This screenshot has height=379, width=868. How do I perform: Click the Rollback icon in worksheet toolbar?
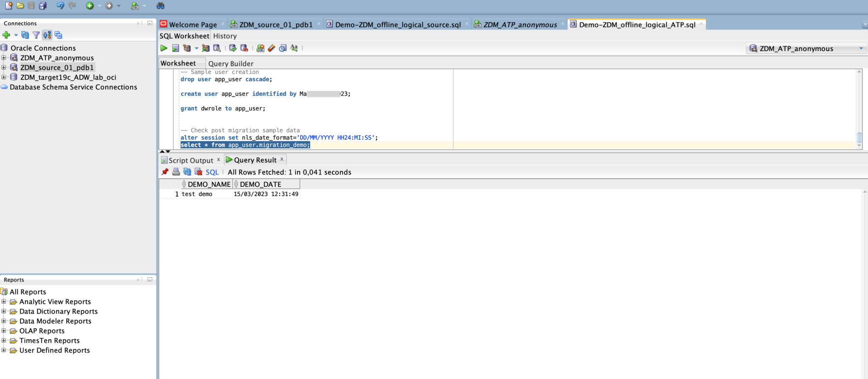[x=244, y=48]
